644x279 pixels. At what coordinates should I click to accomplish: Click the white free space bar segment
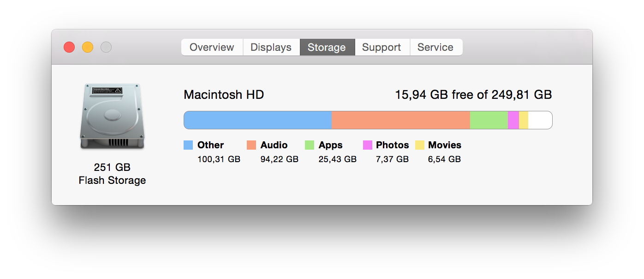pyautogui.click(x=540, y=120)
